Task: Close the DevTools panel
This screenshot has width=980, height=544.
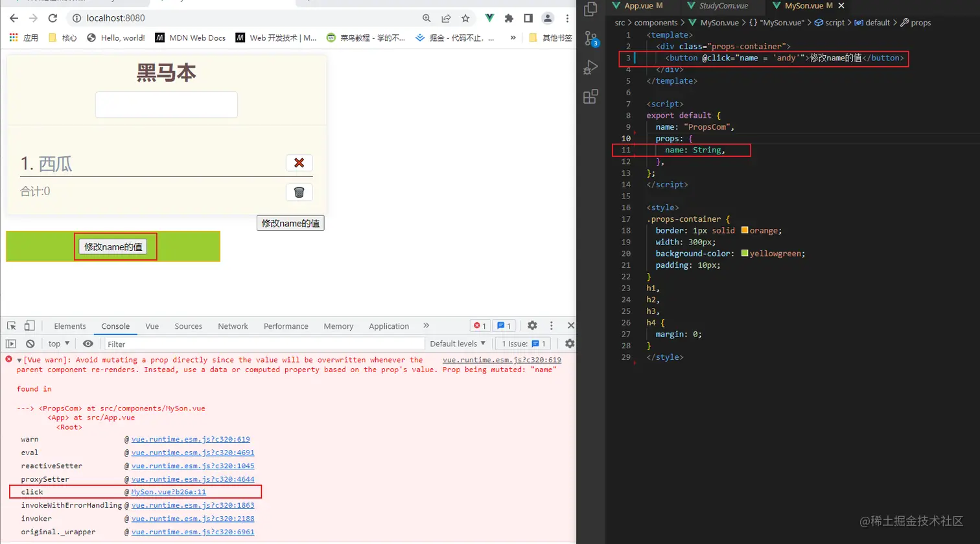Action: click(570, 325)
